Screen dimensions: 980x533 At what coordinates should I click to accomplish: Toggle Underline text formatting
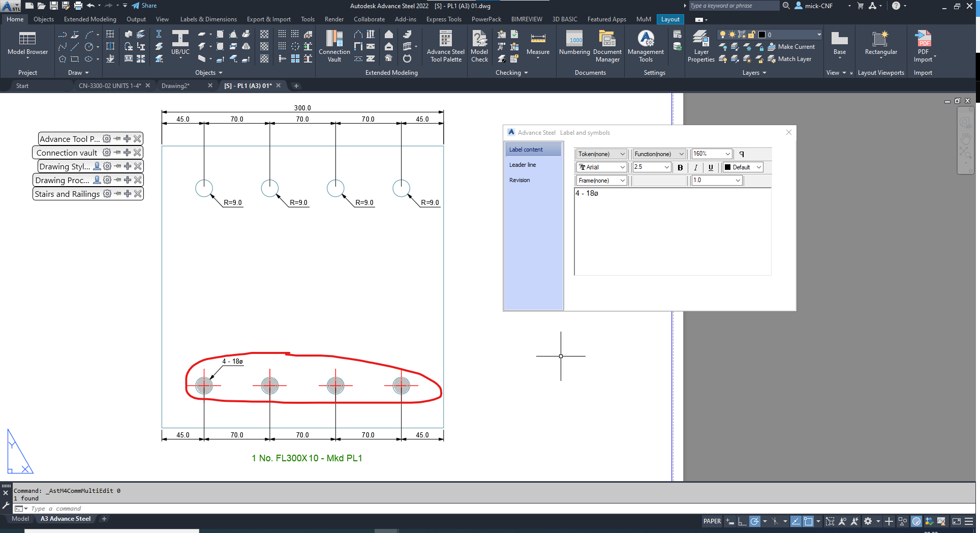(x=711, y=167)
